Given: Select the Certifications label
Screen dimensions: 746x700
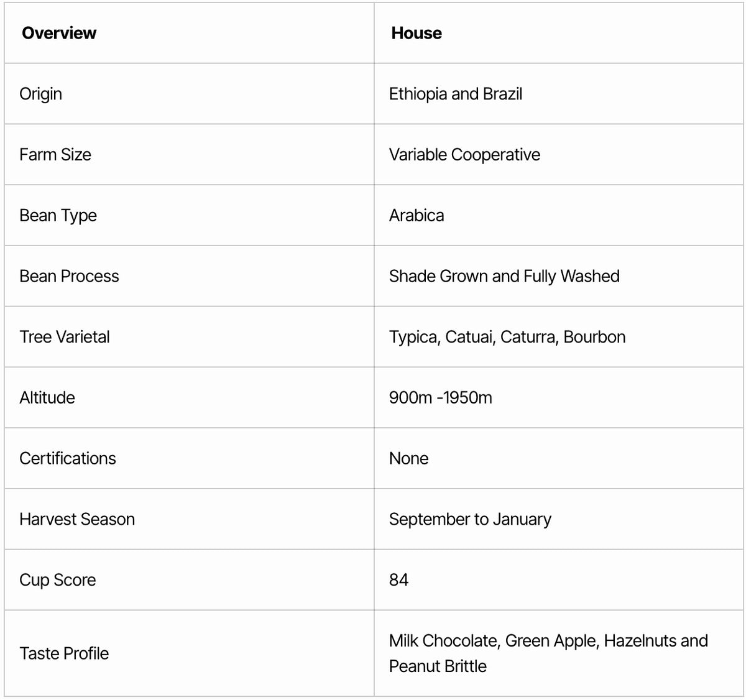Looking at the screenshot, I should (68, 459).
